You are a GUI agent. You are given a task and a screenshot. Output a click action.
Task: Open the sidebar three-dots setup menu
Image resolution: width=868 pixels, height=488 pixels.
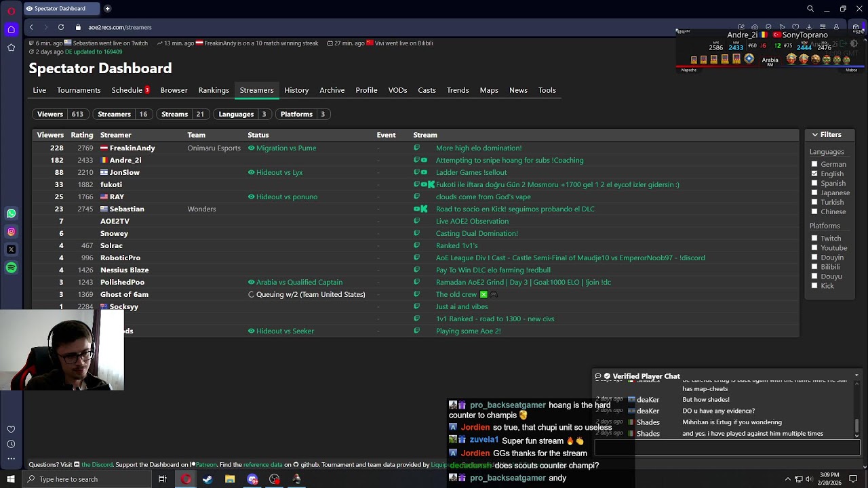(11, 459)
